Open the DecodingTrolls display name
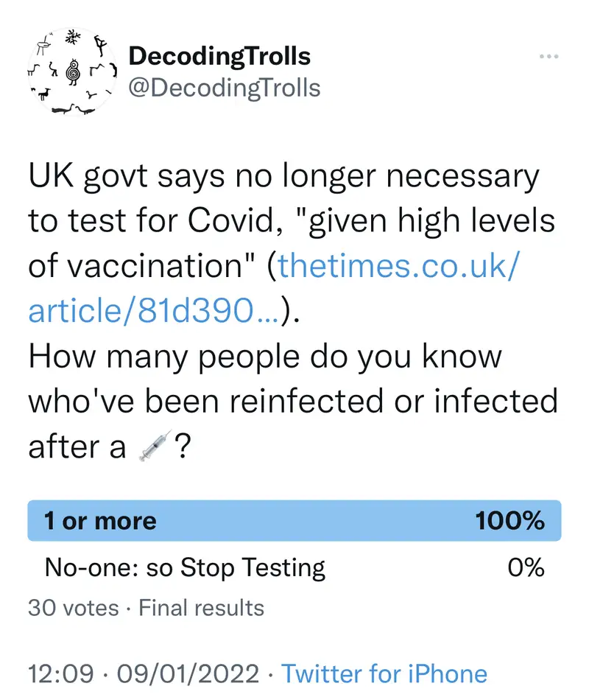 (x=219, y=56)
